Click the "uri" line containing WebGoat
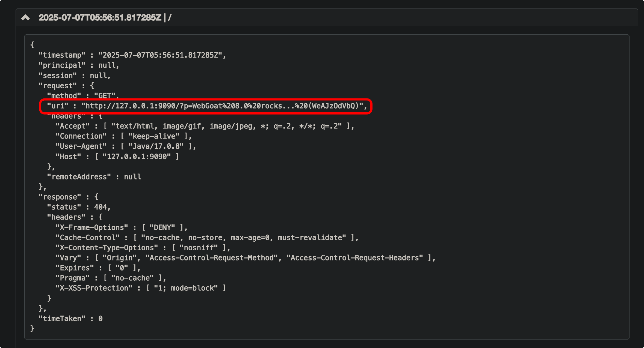 207,106
